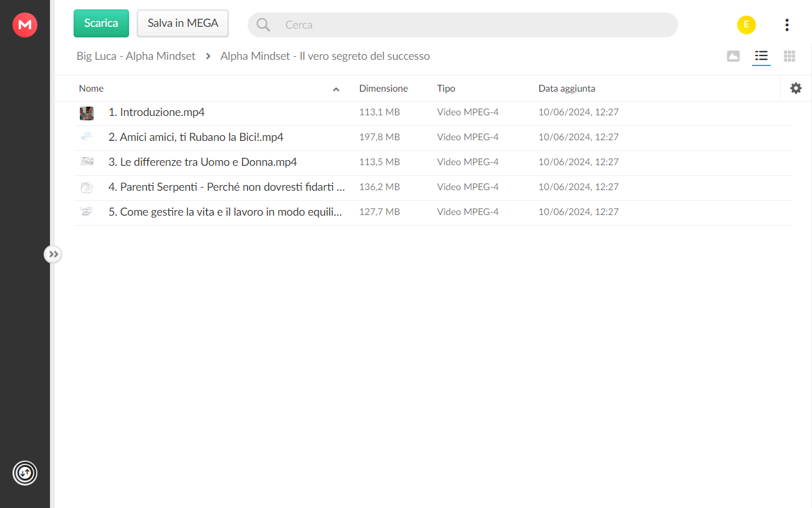Click thumbnail of Amici amici video

click(87, 137)
